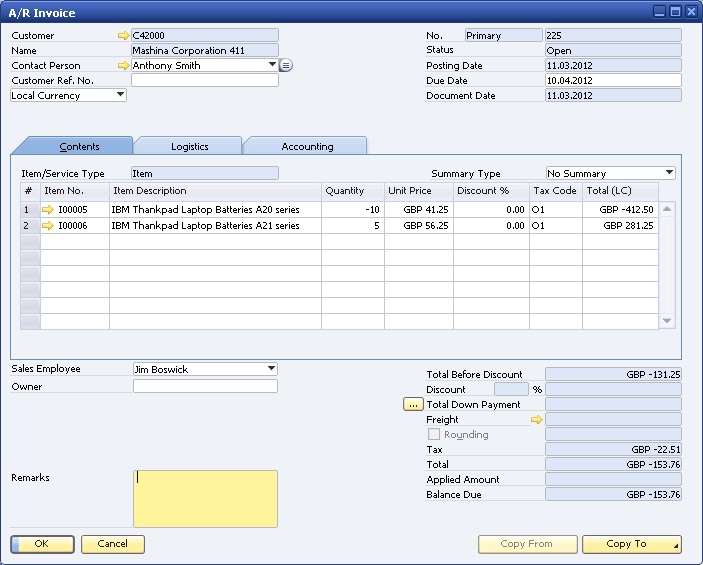Open the Copy To button menu
This screenshot has width=703, height=565.
point(632,544)
